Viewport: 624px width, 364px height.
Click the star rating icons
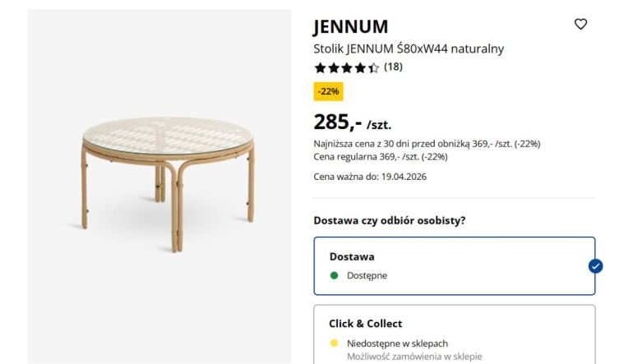click(346, 68)
